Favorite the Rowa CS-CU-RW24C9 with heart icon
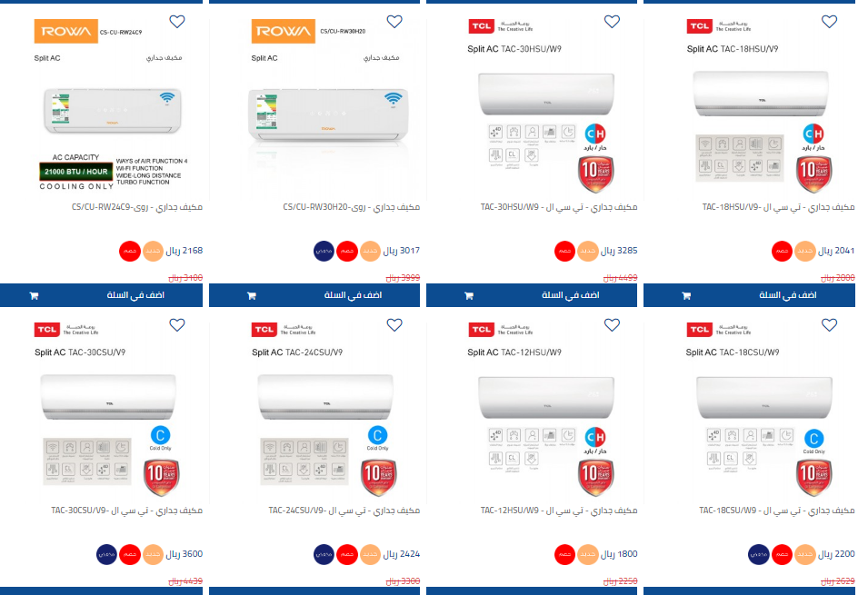The width and height of the screenshot is (868, 595). click(177, 22)
